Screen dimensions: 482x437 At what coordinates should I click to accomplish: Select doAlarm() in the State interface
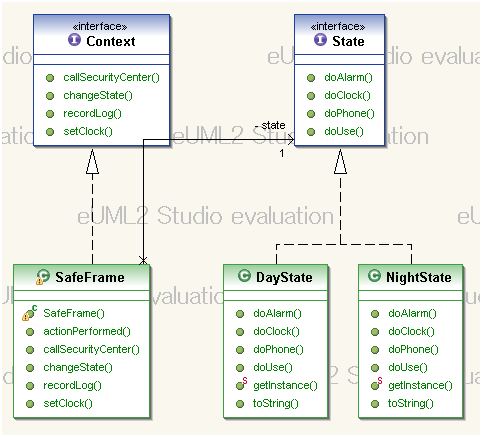click(x=348, y=77)
